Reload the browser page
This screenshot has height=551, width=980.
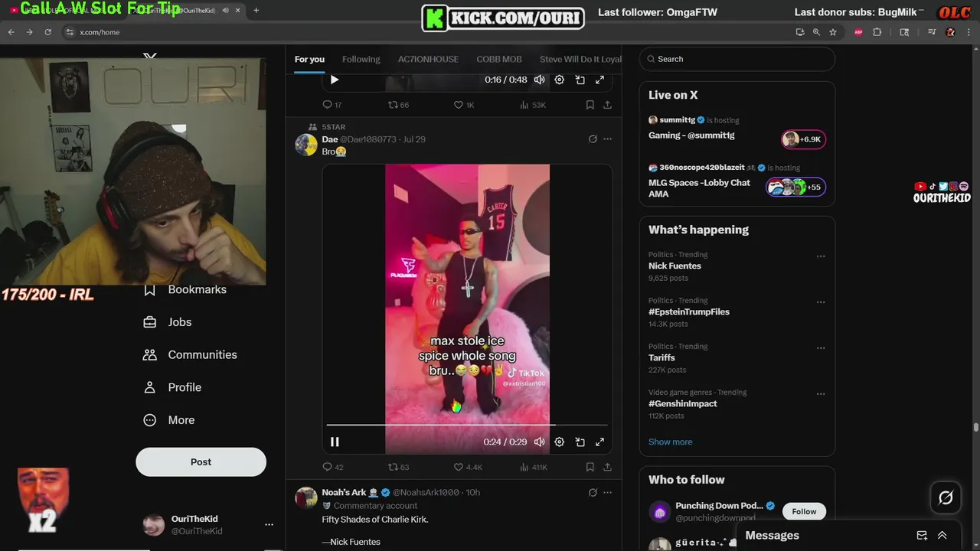coord(47,32)
